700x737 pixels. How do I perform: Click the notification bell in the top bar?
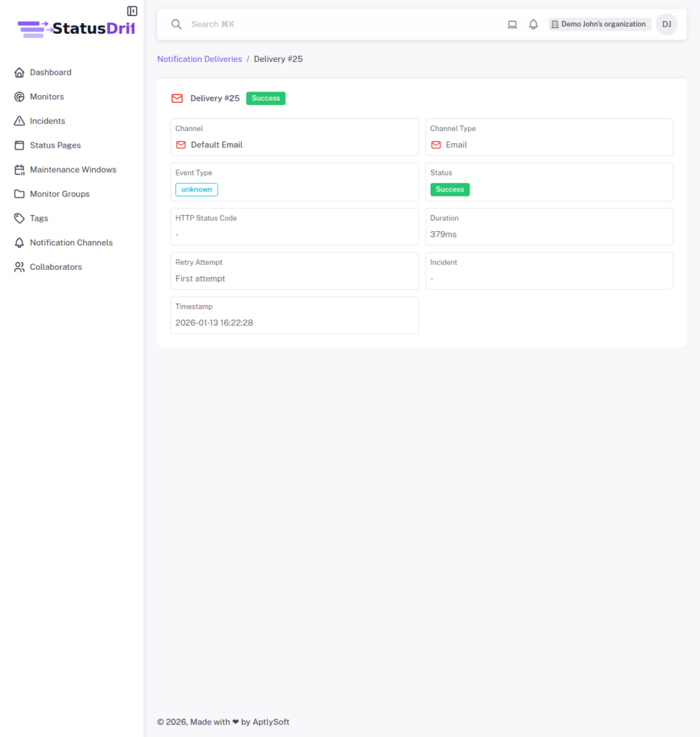[533, 24]
